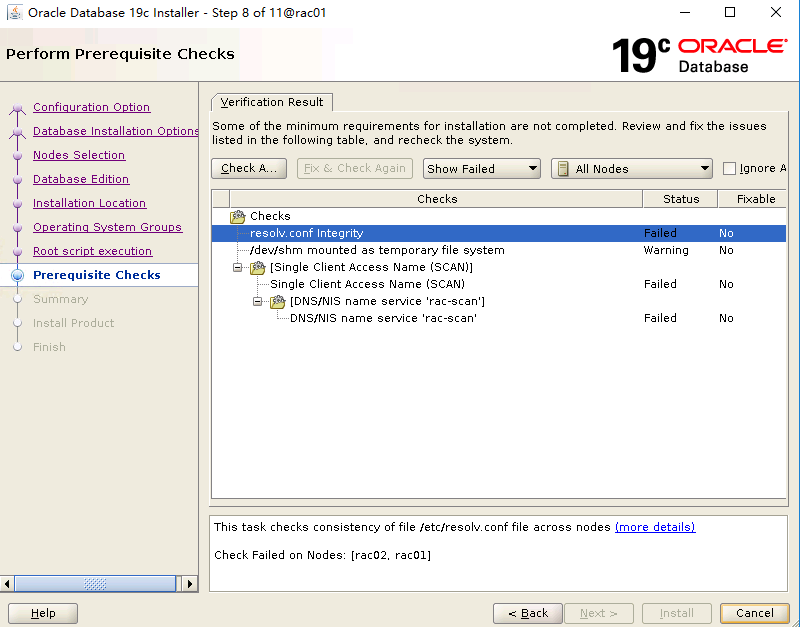The image size is (800, 627).
Task: Click the Cancel button
Action: [x=755, y=613]
